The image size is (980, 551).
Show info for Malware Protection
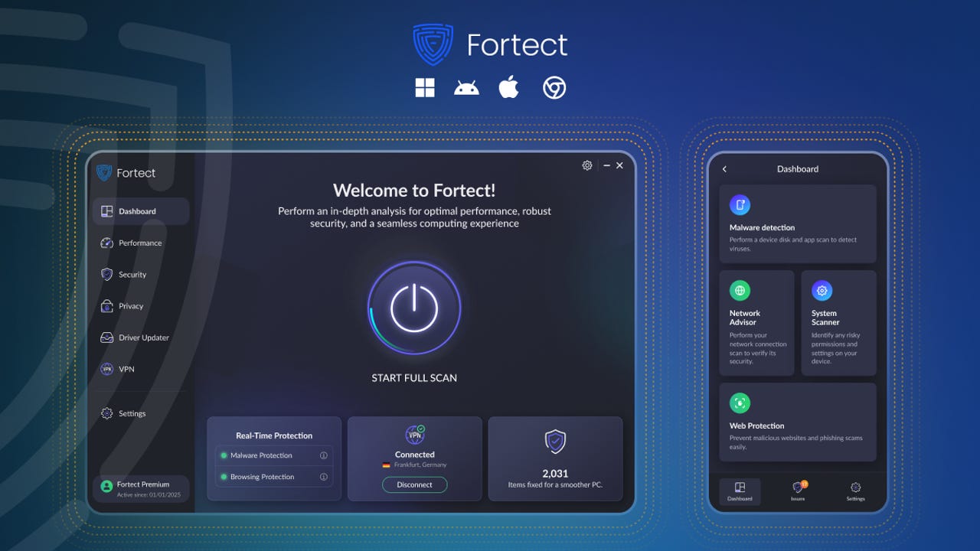323,455
